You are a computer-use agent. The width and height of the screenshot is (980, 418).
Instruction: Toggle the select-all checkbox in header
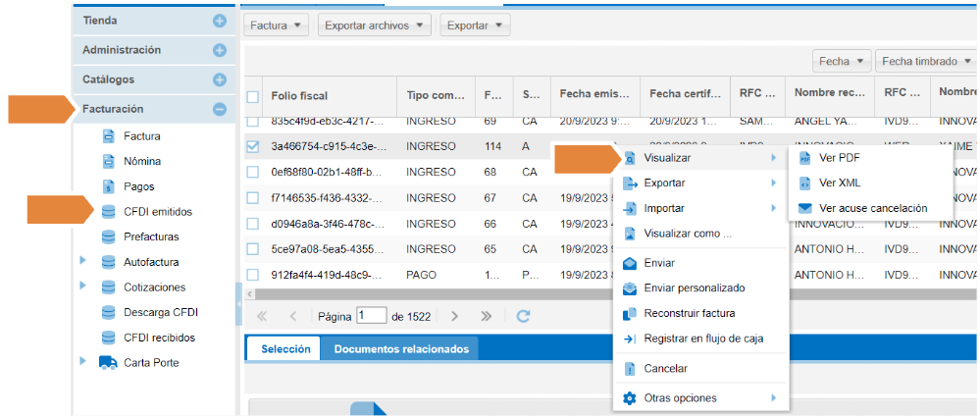(x=253, y=96)
